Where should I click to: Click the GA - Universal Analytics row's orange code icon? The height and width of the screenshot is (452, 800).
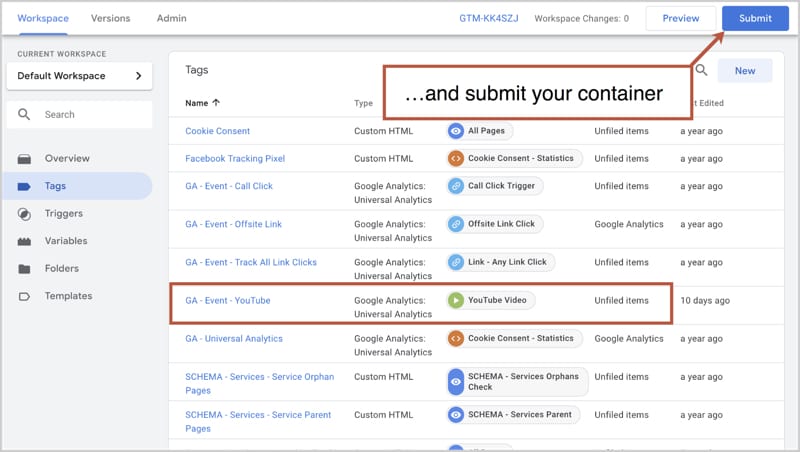pos(456,338)
